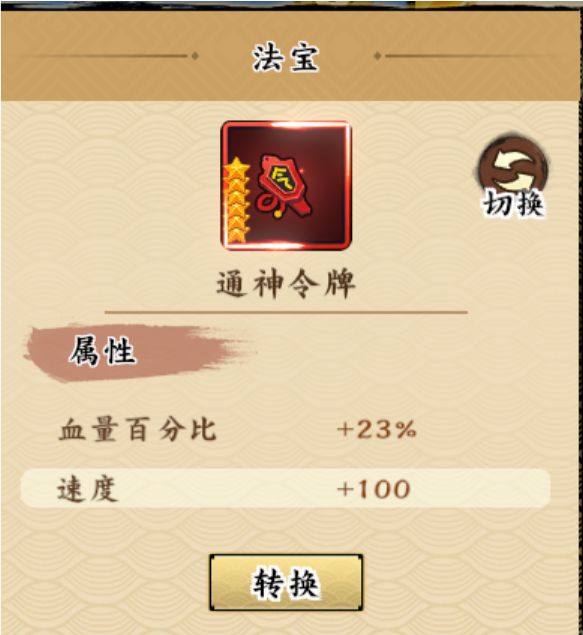Click the 通神令牌 item name text
Image resolution: width=583 pixels, height=635 pixels.
(286, 284)
